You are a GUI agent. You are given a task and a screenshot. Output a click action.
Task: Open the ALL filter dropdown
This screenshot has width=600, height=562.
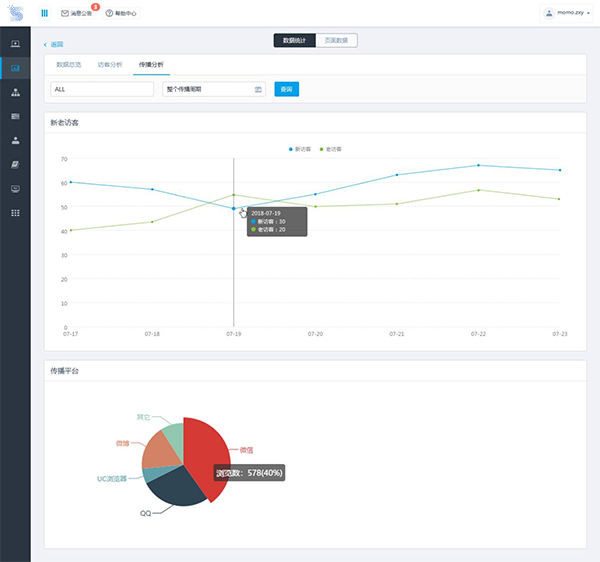coord(102,89)
